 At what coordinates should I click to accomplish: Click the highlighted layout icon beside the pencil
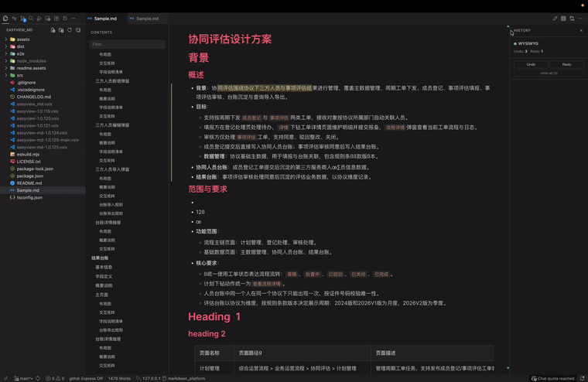click(563, 19)
